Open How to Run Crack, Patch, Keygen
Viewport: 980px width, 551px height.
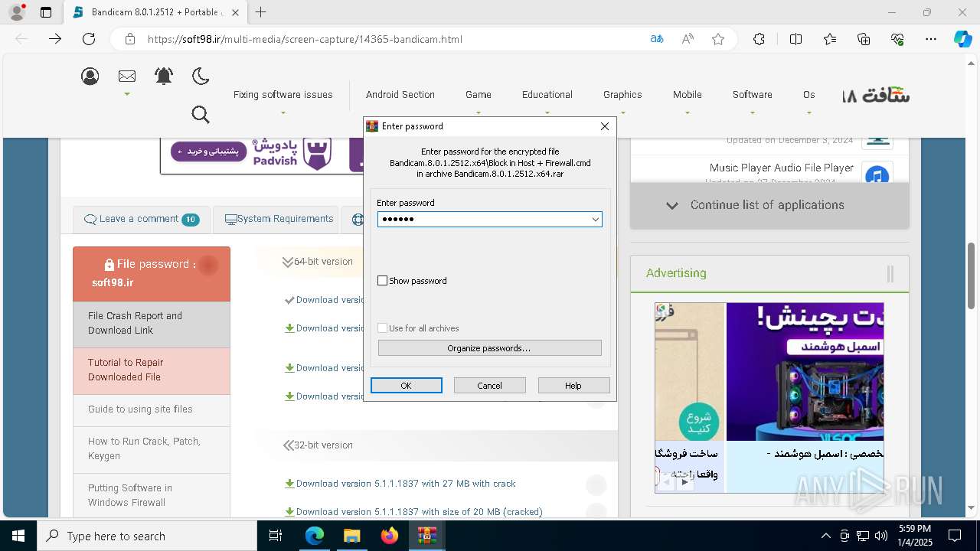[x=152, y=448]
